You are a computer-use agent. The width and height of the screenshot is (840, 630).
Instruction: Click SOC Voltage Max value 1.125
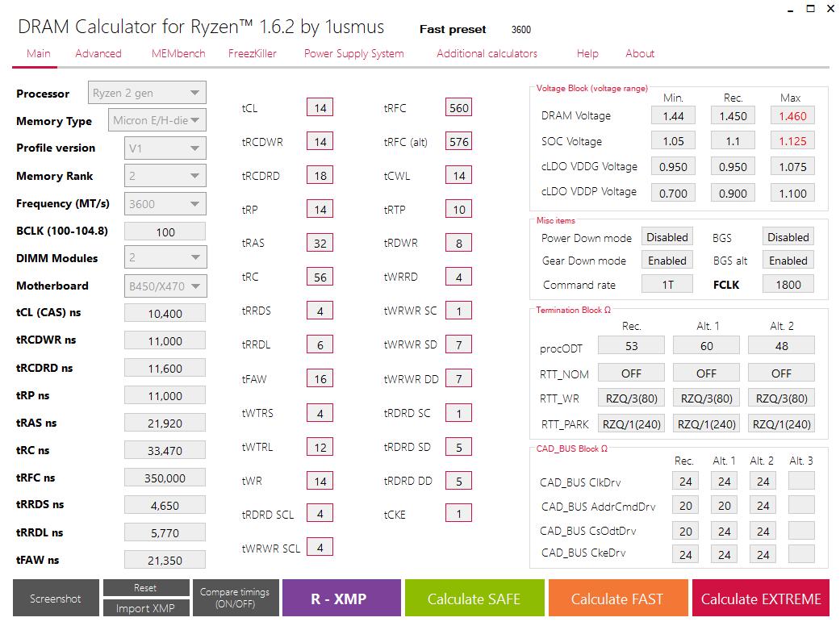[x=792, y=141]
